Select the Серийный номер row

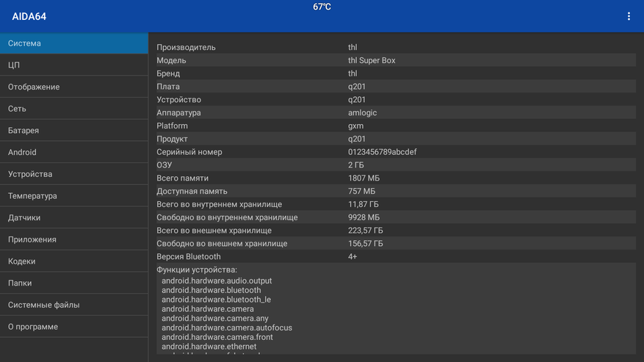point(396,152)
